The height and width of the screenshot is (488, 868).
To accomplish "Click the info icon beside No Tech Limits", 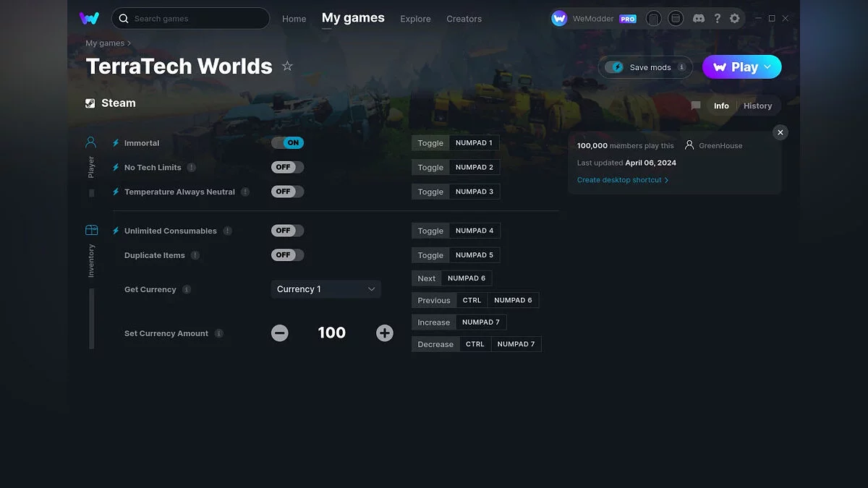I will pos(191,167).
